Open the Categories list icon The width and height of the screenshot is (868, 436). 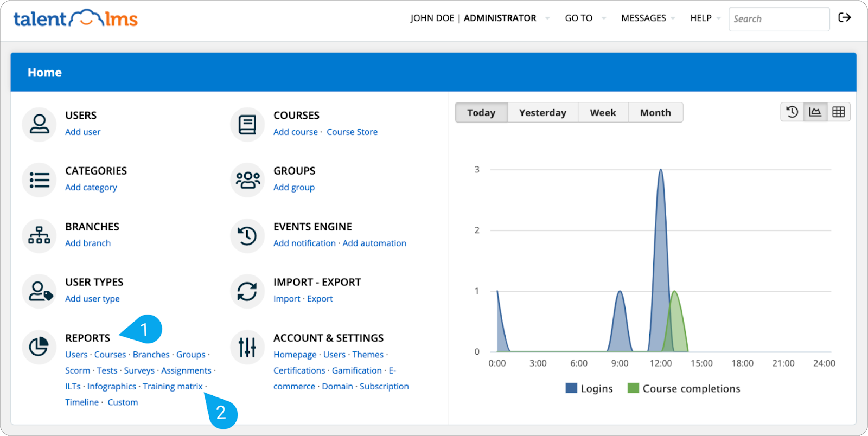(x=39, y=180)
